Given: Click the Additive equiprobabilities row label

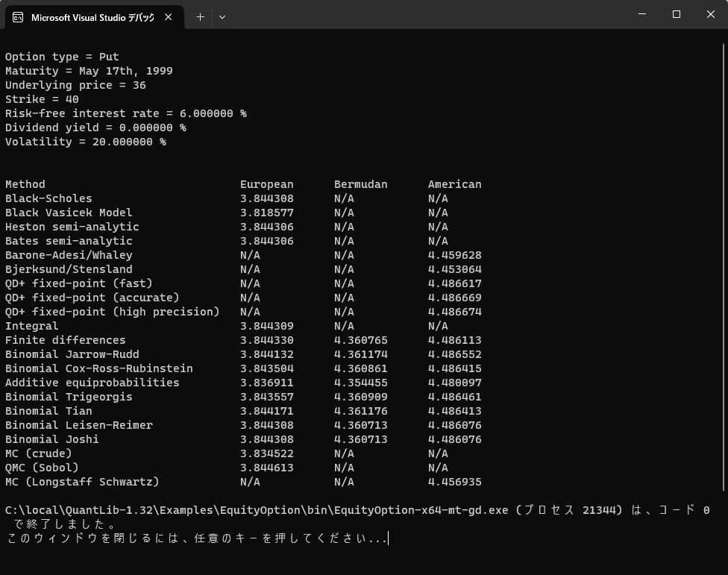Looking at the screenshot, I should pos(92,383).
